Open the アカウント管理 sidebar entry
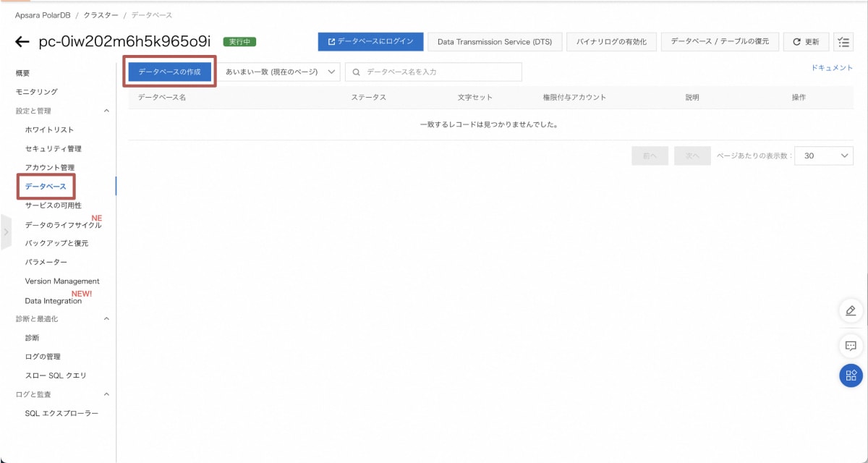Image resolution: width=868 pixels, height=463 pixels. tap(51, 167)
